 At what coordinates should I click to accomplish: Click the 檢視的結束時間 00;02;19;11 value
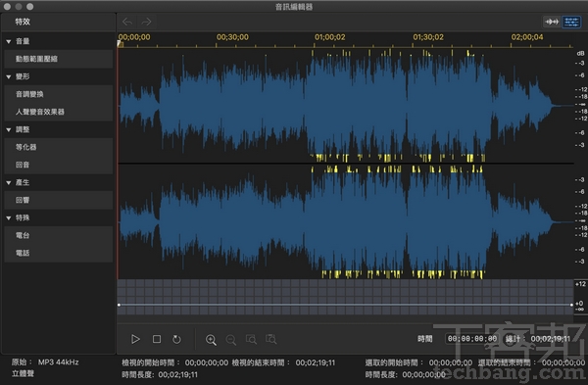point(315,362)
